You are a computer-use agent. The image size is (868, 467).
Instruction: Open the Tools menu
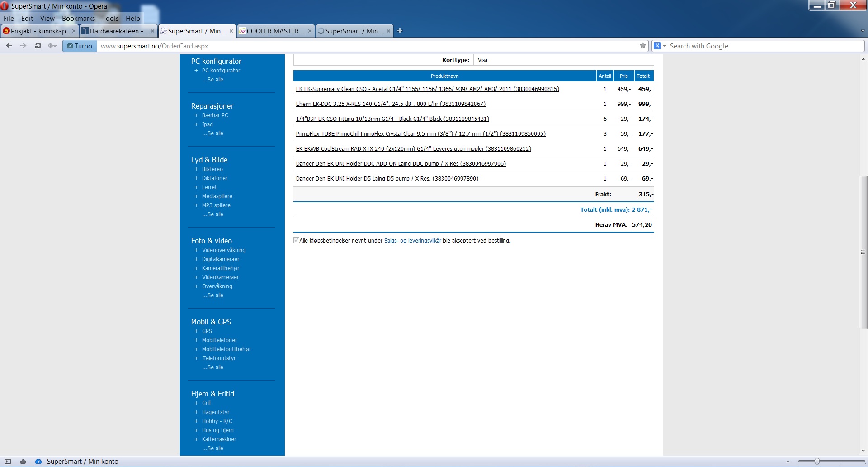110,19
